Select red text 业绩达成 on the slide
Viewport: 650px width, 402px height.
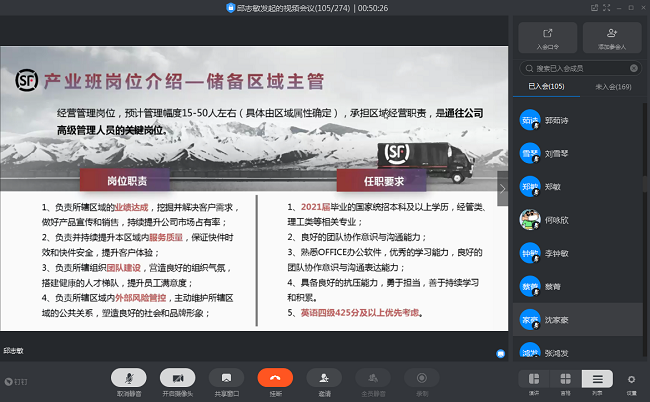click(x=131, y=207)
